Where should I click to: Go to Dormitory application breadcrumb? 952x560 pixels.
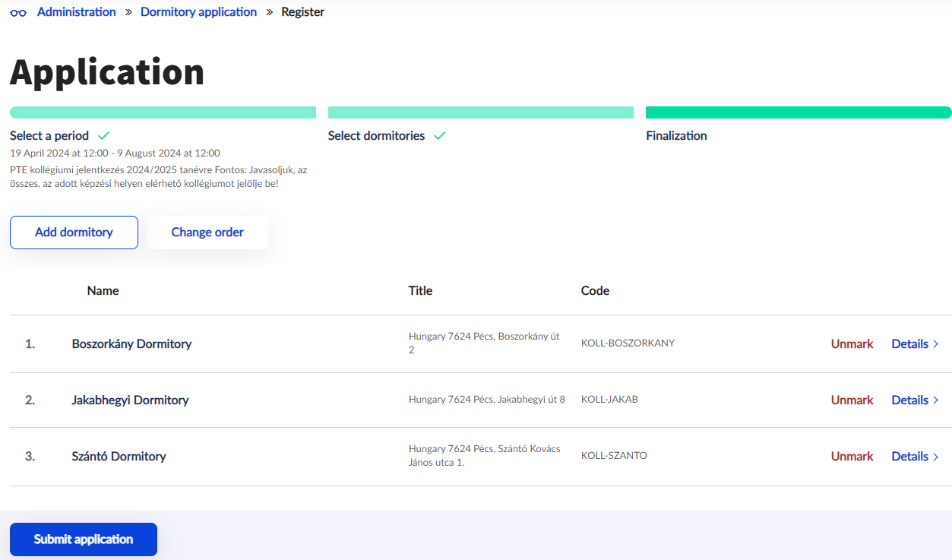[198, 12]
